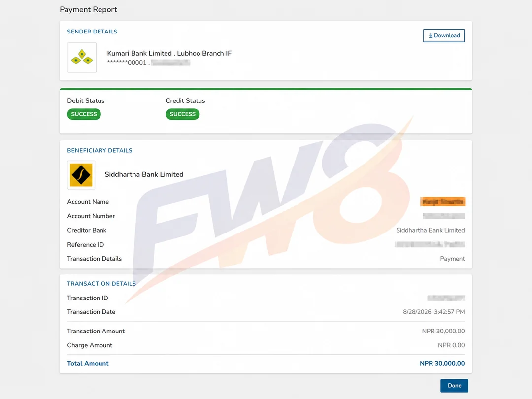
Task: Click the SENDER DETAILS section title
Action: tap(92, 32)
